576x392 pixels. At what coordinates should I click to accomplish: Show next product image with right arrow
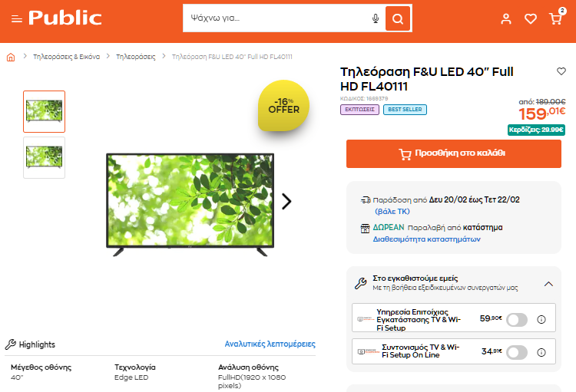point(286,201)
